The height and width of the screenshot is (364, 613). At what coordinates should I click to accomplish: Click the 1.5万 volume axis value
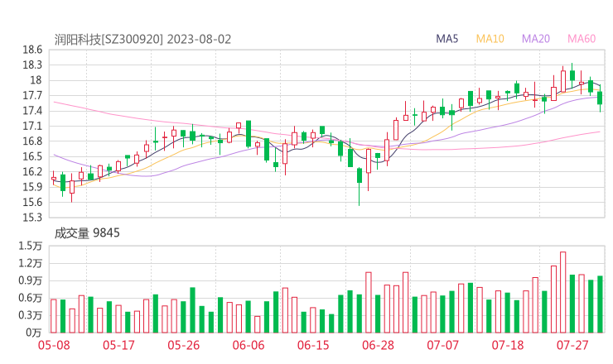tap(30, 246)
